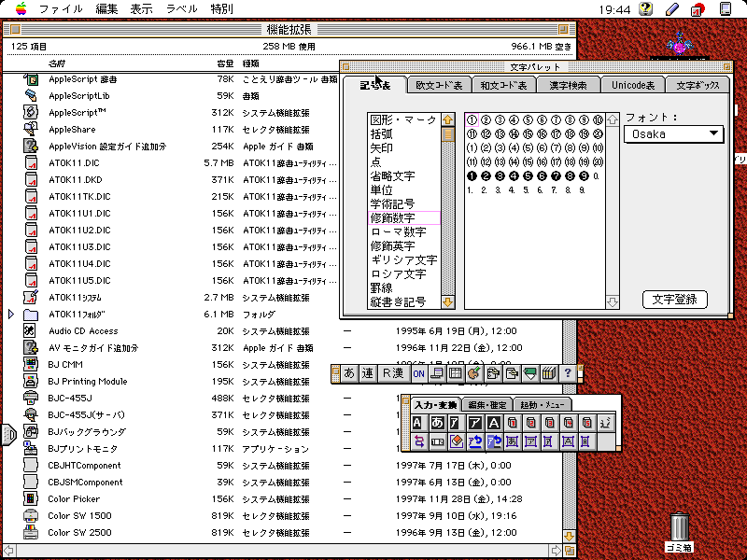Click down arrow of category list scrollbar
This screenshot has height=560, width=747.
coord(448,301)
